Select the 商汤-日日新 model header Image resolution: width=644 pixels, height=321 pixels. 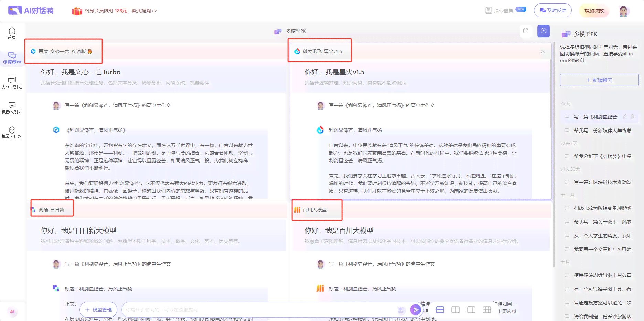[x=48, y=210]
